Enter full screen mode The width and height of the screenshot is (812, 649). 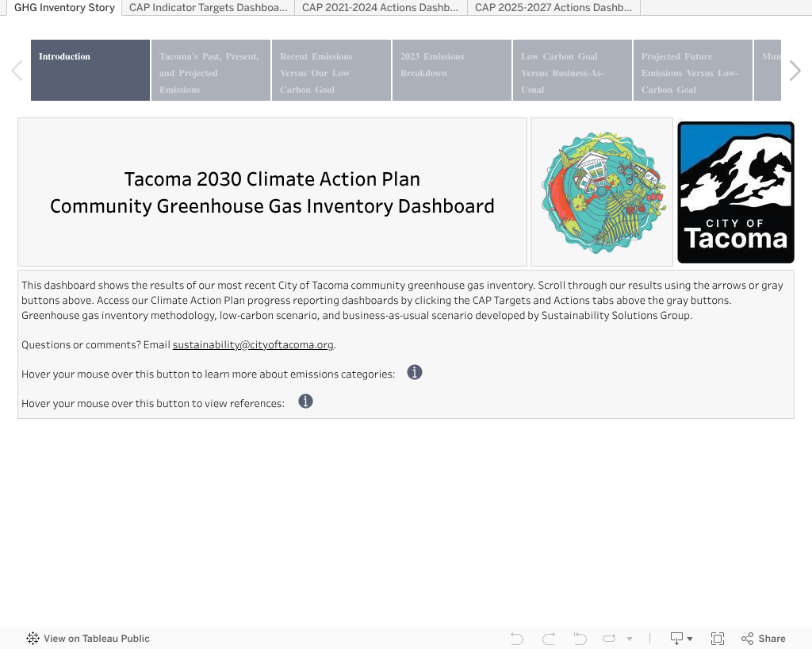click(x=718, y=639)
